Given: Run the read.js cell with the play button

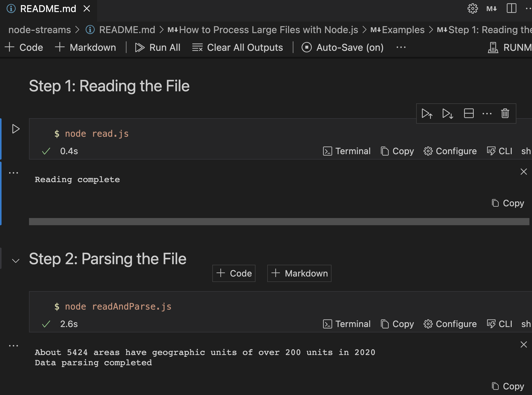Looking at the screenshot, I should (x=16, y=129).
